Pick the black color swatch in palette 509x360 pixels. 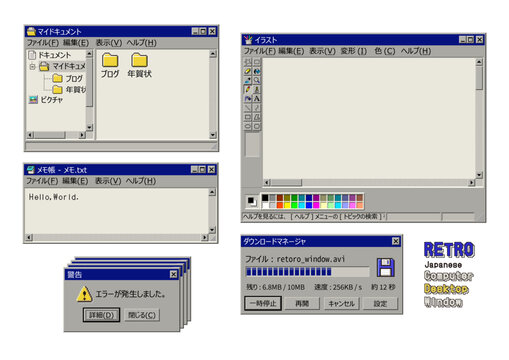pyautogui.click(x=265, y=198)
